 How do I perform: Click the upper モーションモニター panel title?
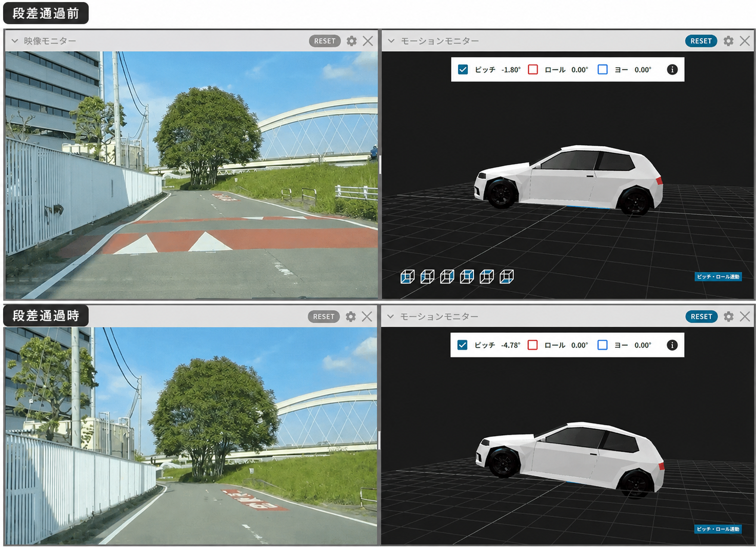[440, 41]
